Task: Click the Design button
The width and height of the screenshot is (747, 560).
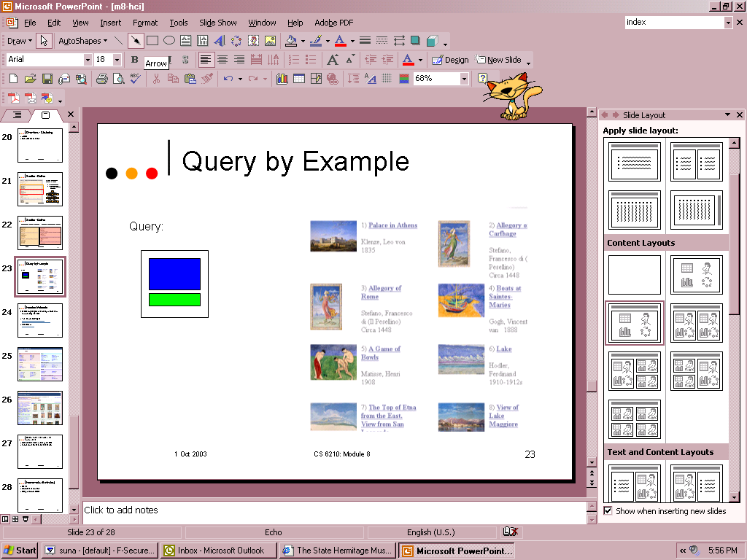Action: [x=450, y=60]
